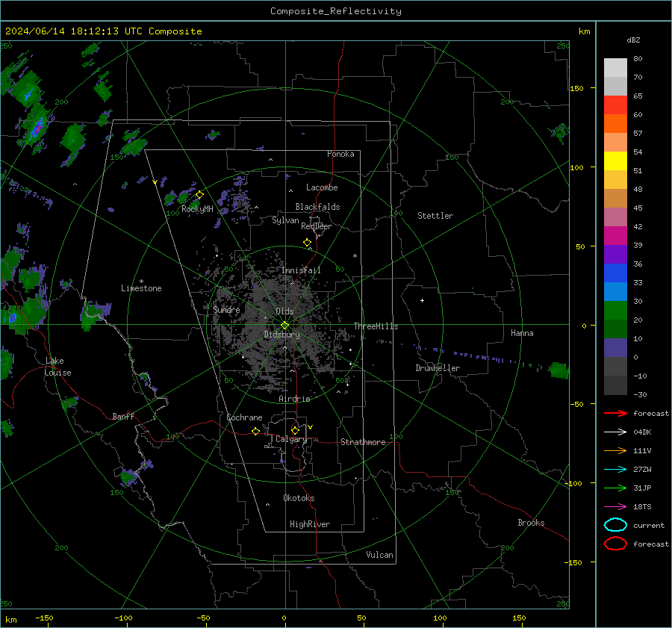The height and width of the screenshot is (628, 672).
Task: Click the HighRiver city label
Action: (310, 524)
